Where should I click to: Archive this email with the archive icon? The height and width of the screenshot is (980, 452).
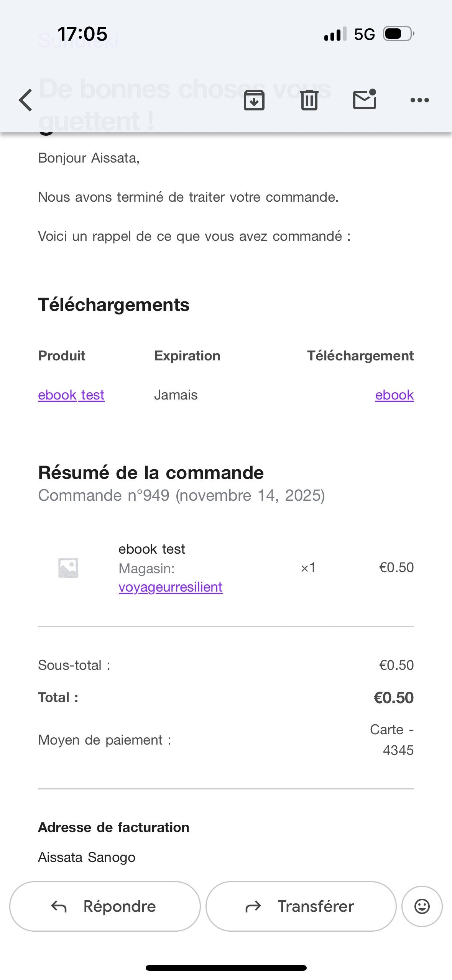pos(254,100)
